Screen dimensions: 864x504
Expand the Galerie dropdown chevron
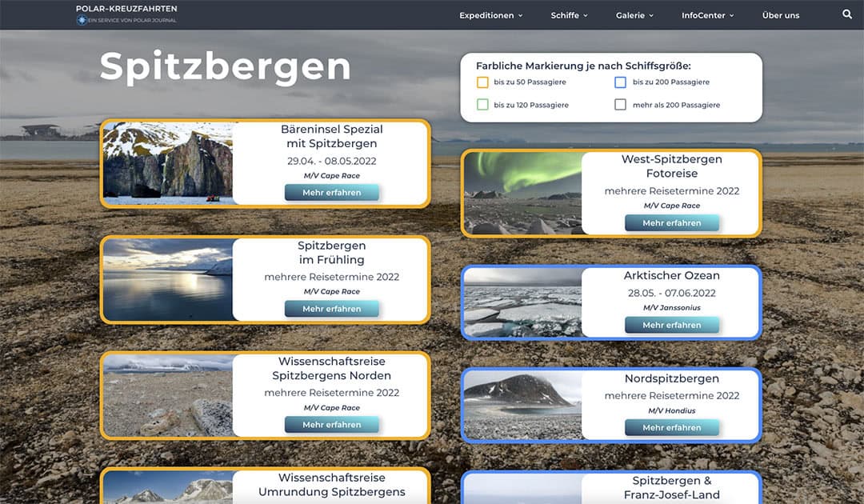650,16
